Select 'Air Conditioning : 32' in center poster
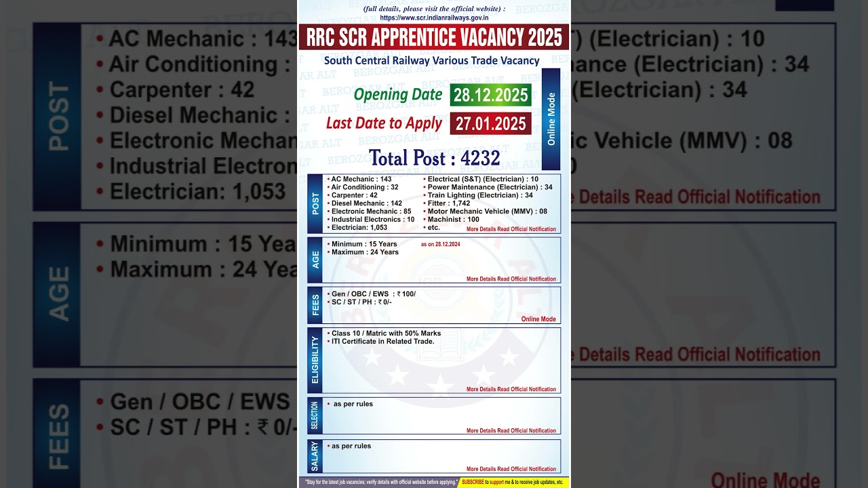The image size is (868, 488). click(x=363, y=187)
